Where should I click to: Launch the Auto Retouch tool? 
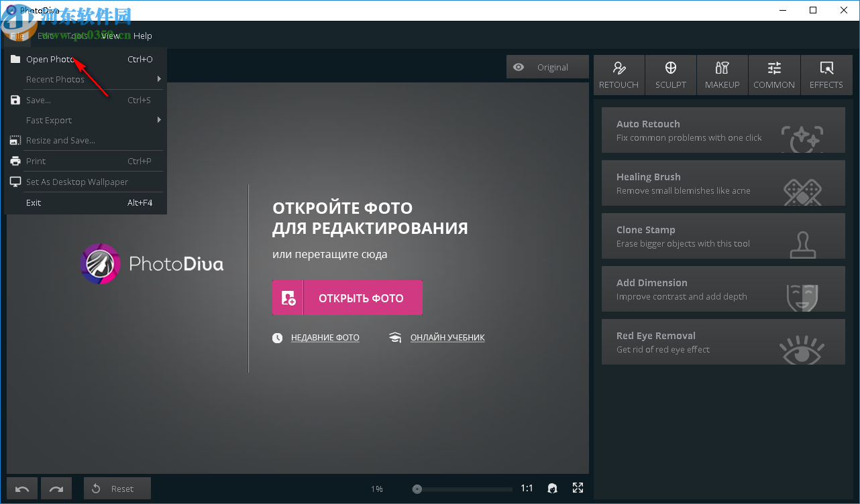pyautogui.click(x=723, y=130)
